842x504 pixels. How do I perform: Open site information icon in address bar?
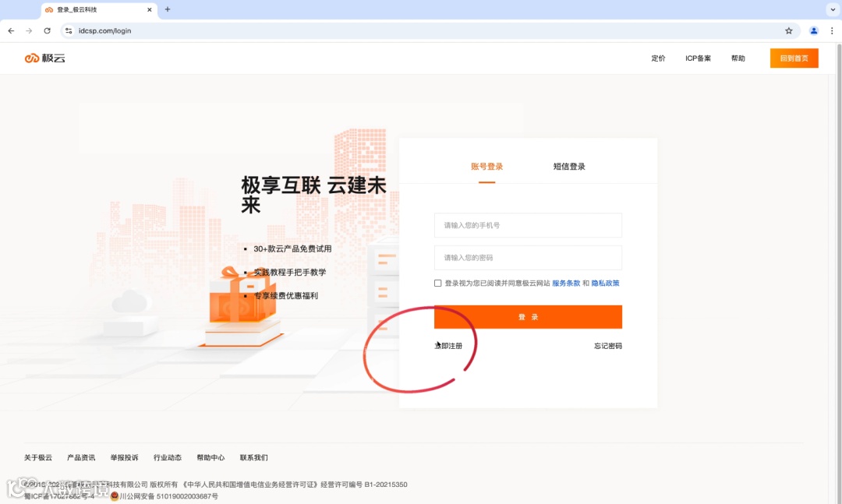pos(68,30)
